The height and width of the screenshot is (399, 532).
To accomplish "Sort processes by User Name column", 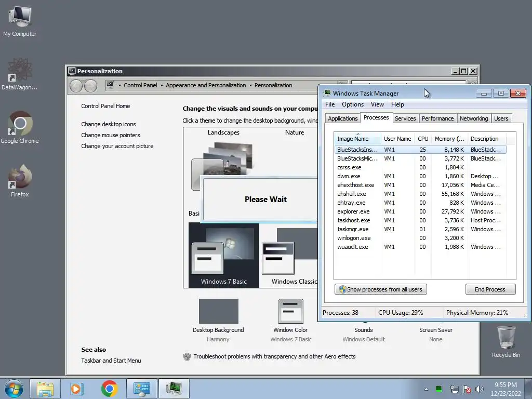I will (397, 138).
